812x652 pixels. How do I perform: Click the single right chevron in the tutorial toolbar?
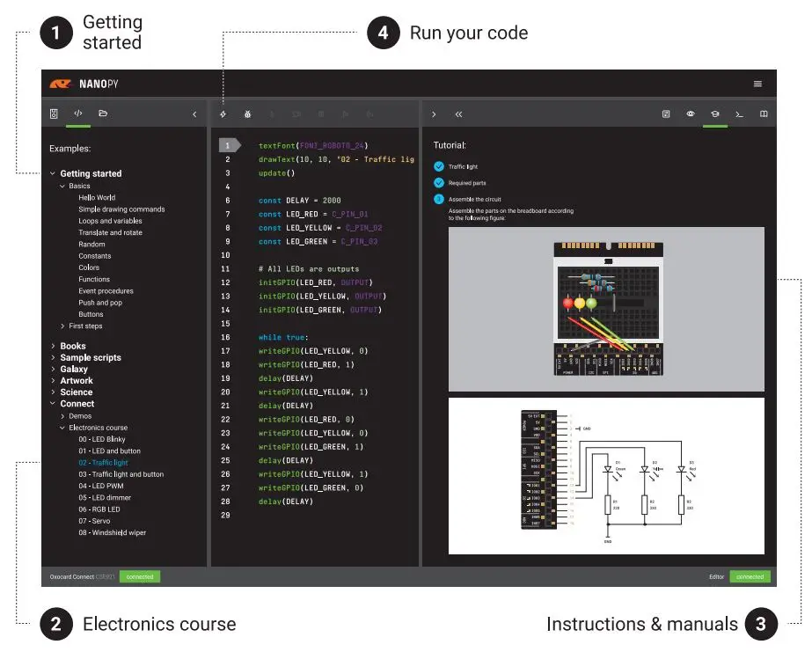(434, 114)
